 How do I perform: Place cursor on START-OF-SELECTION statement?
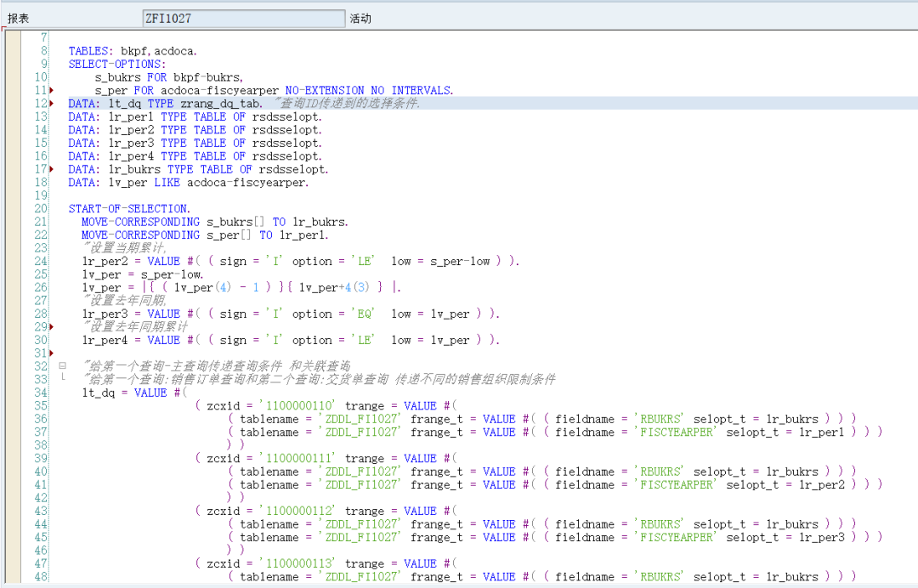click(129, 209)
